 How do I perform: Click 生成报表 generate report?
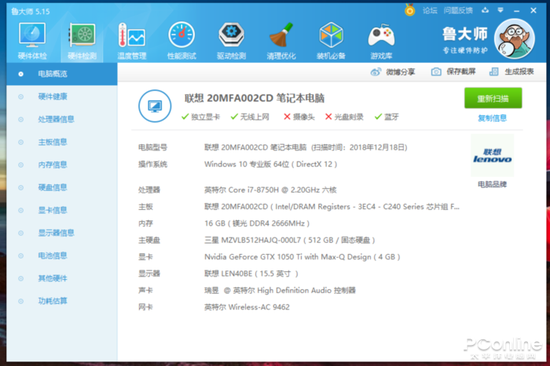click(511, 72)
